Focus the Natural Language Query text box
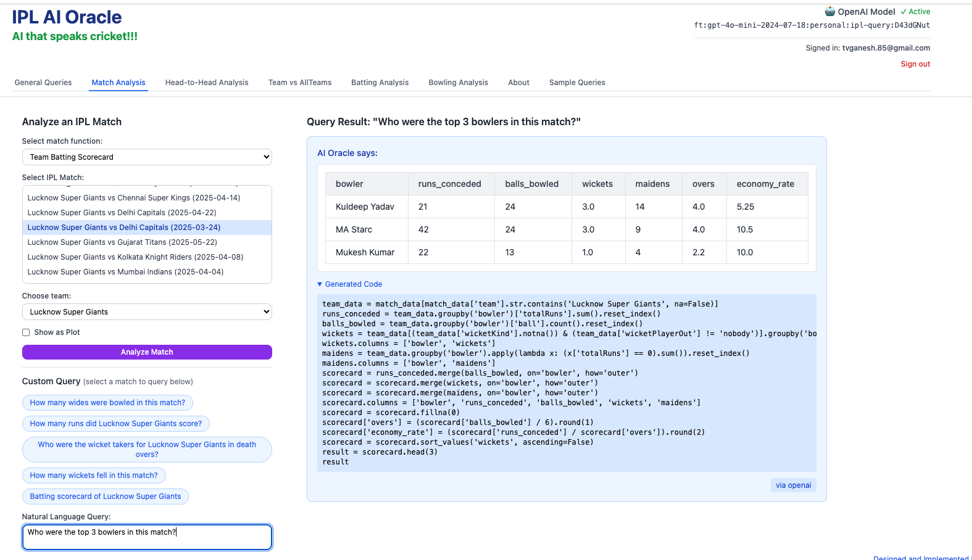 (147, 537)
